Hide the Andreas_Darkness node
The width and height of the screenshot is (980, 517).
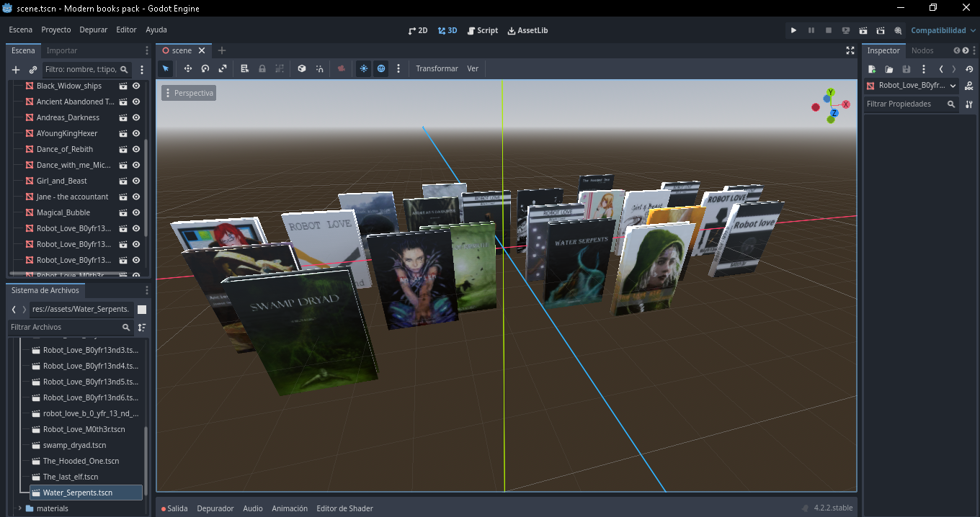136,117
